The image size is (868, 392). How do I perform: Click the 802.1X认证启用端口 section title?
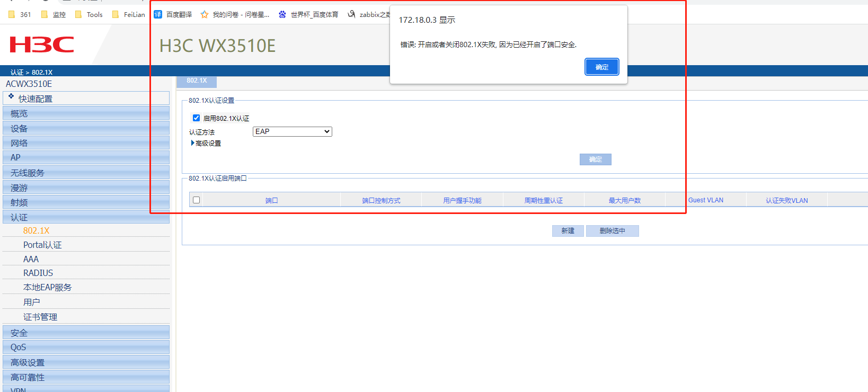click(218, 179)
